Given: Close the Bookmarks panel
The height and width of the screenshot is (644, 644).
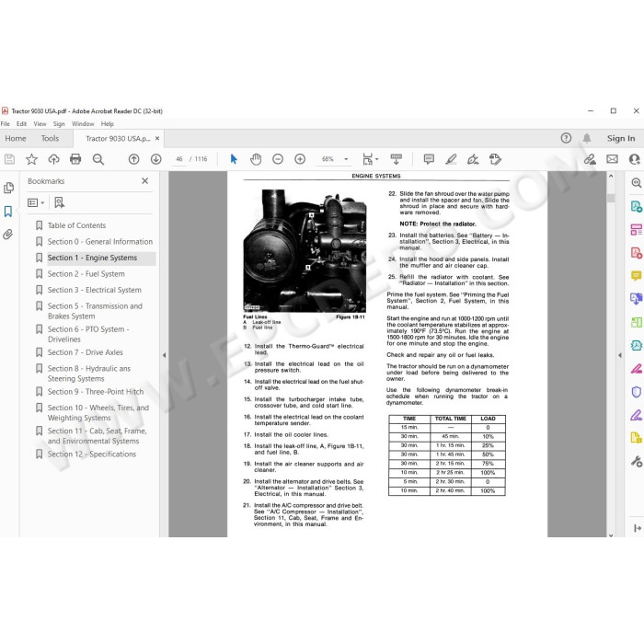Looking at the screenshot, I should [x=145, y=180].
